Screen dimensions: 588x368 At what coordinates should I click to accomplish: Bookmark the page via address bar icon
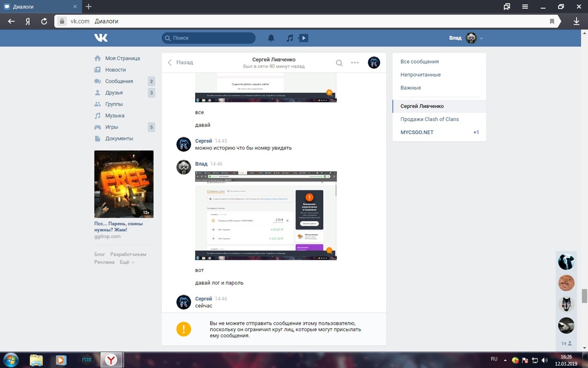[x=552, y=21]
